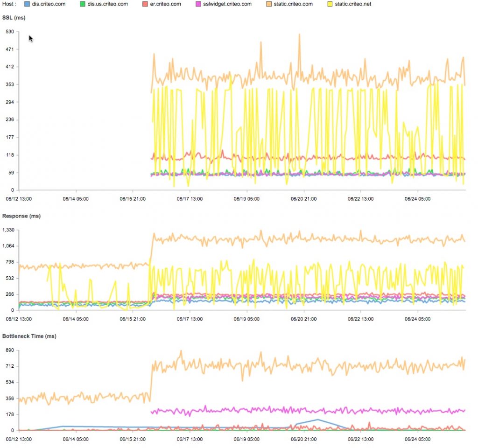Click the 294 y-axis value on SSL chart
478x448 pixels.
pyautogui.click(x=10, y=102)
